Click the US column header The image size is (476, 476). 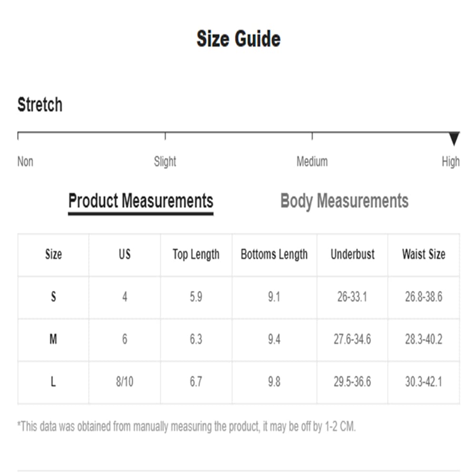point(125,254)
